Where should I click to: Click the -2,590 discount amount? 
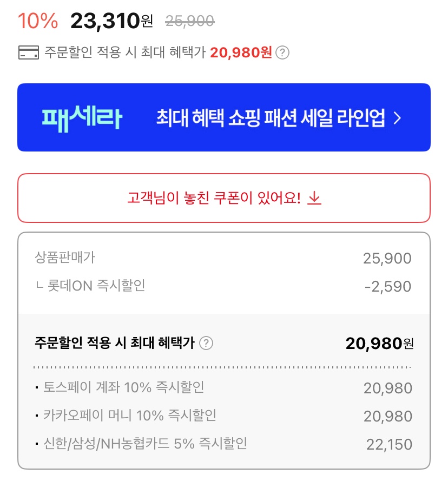(x=387, y=286)
